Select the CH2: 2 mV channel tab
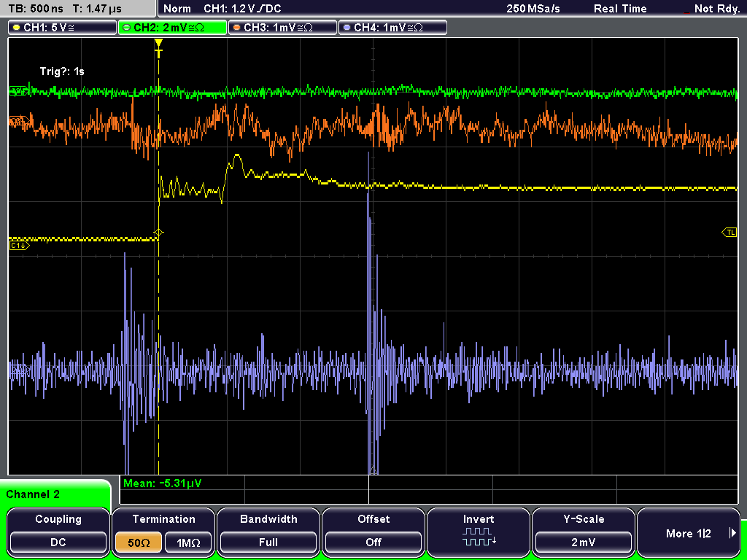Screen dimensions: 747x560 point(172,28)
